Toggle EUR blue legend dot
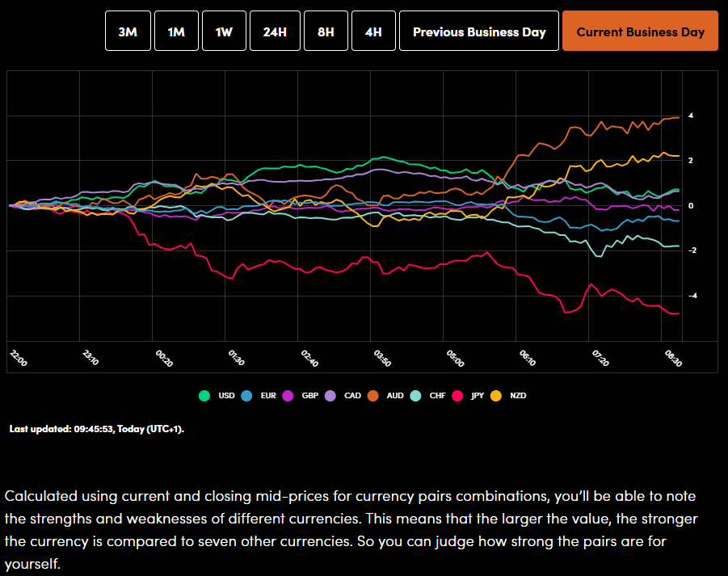Image resolution: width=728 pixels, height=576 pixels. point(247,396)
